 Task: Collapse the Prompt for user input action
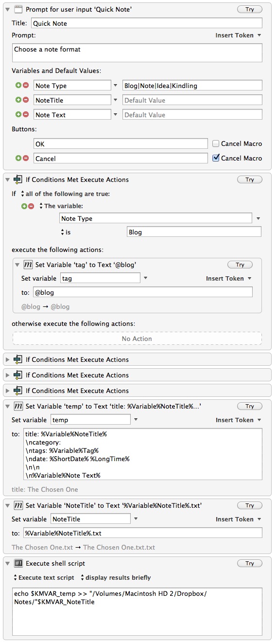8,9
